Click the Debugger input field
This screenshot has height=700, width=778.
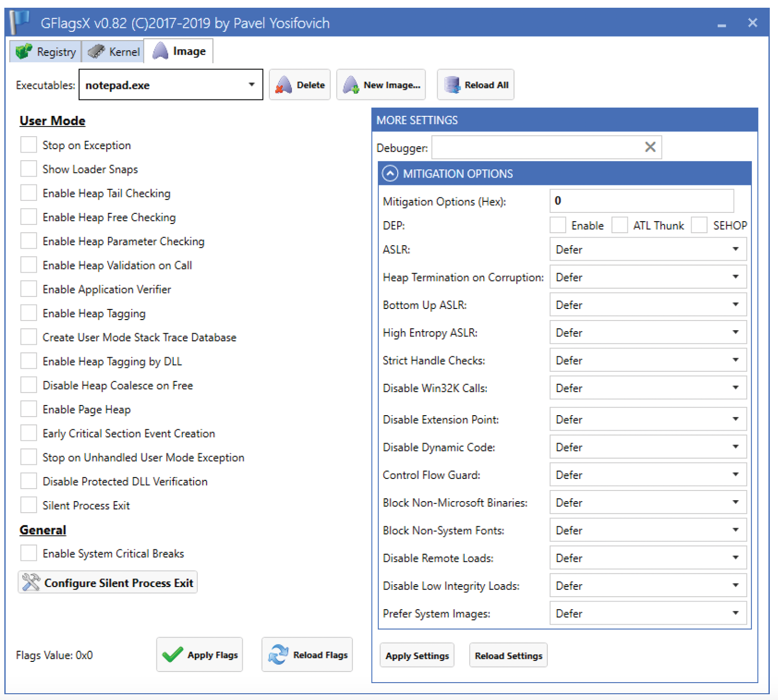(x=546, y=147)
